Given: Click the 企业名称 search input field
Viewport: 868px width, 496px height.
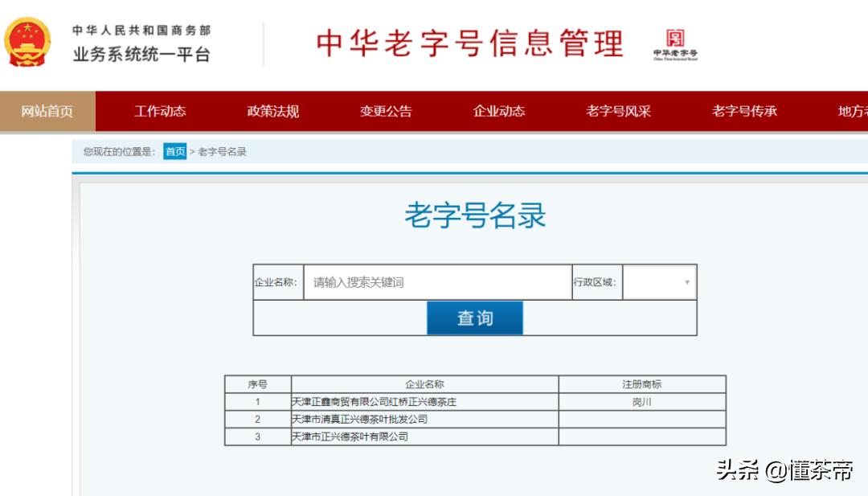Looking at the screenshot, I should pos(434,282).
